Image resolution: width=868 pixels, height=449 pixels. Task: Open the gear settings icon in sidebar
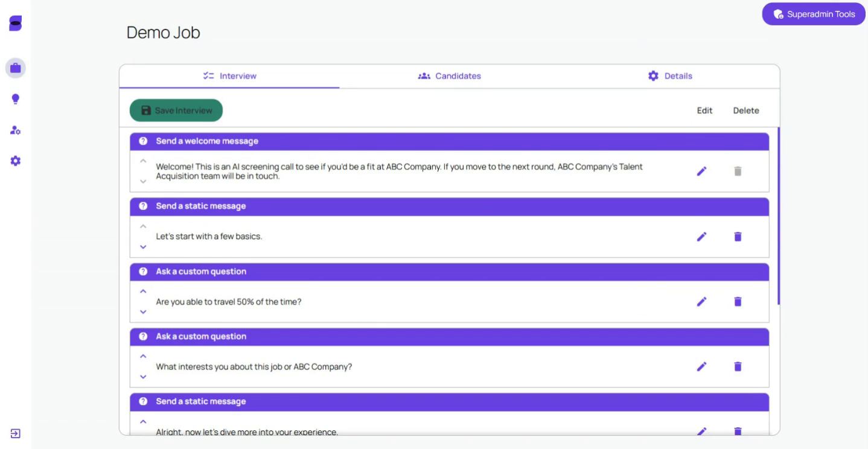pos(16,161)
